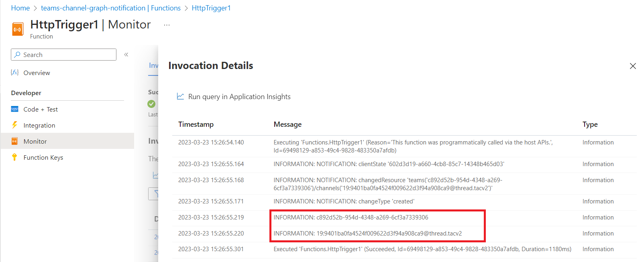The height and width of the screenshot is (262, 644).
Task: Click the Overview function icon
Action: (x=15, y=73)
